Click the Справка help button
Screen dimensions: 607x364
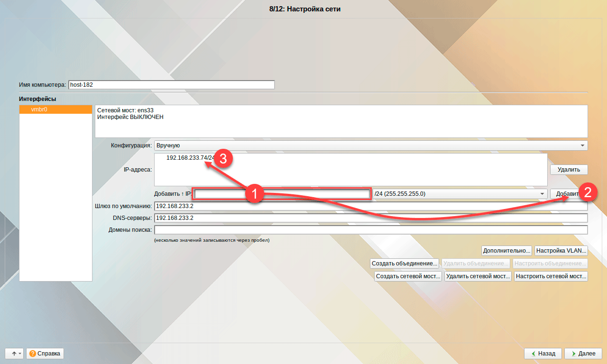[x=45, y=354]
